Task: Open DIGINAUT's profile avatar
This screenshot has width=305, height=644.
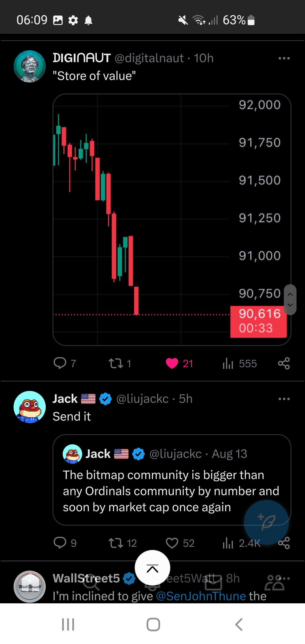Action: tap(30, 66)
